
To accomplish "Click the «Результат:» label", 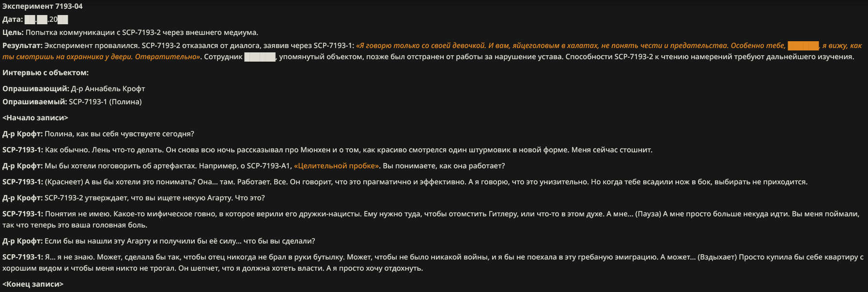I will [22, 46].
